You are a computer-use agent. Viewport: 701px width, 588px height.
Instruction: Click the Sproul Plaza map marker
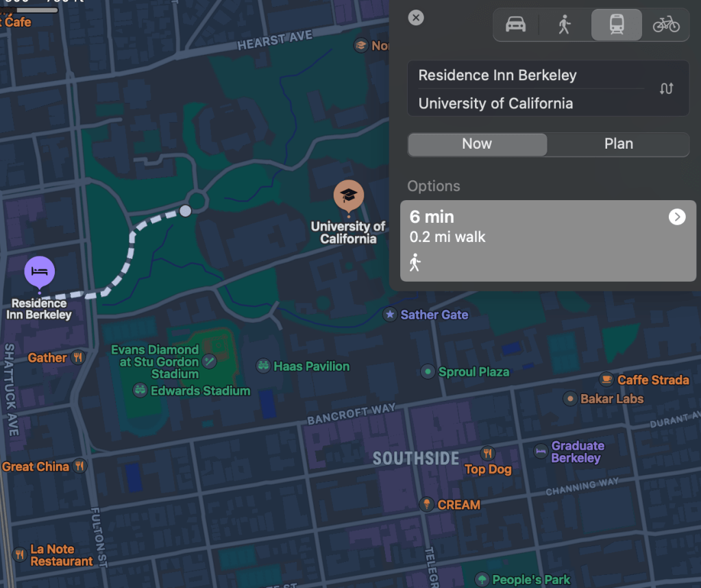[428, 371]
